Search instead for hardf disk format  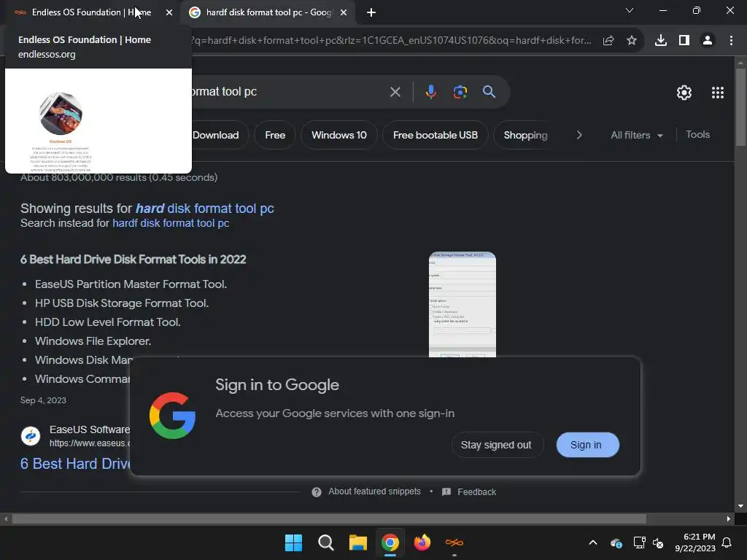pyautogui.click(x=171, y=223)
